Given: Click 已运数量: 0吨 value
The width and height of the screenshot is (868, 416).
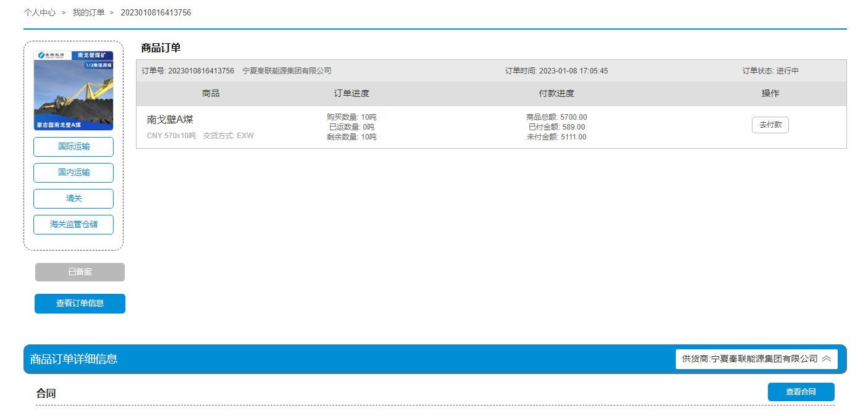Looking at the screenshot, I should pos(352,127).
